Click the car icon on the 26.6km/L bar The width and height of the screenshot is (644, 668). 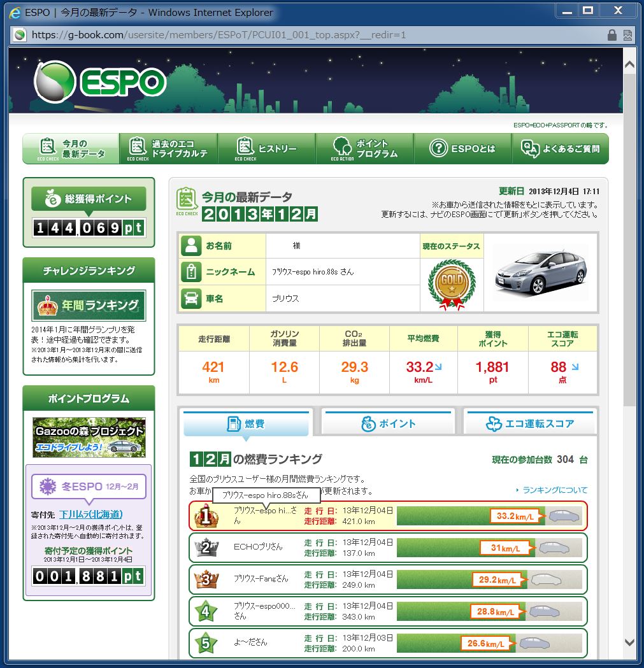coord(534,643)
